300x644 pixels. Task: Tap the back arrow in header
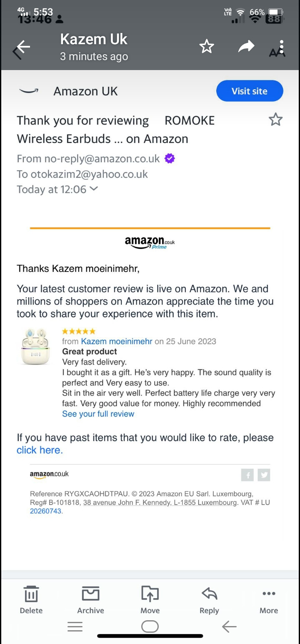22,48
